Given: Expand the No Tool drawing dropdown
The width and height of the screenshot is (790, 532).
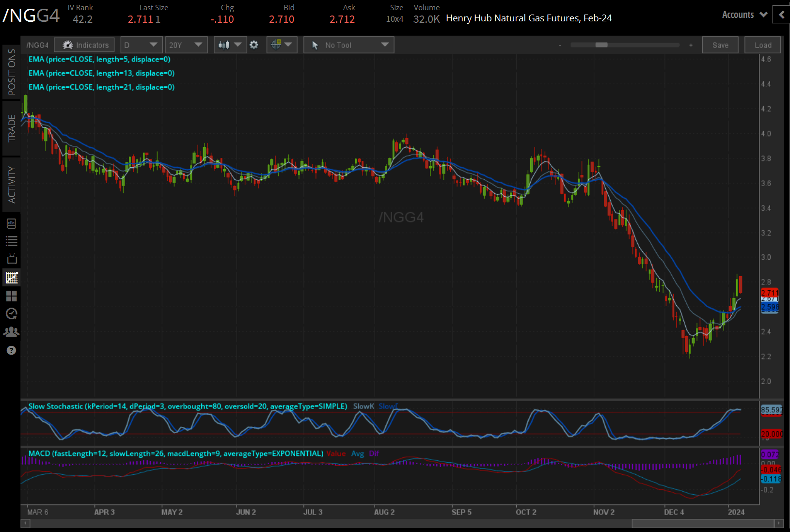Looking at the screenshot, I should coord(349,45).
